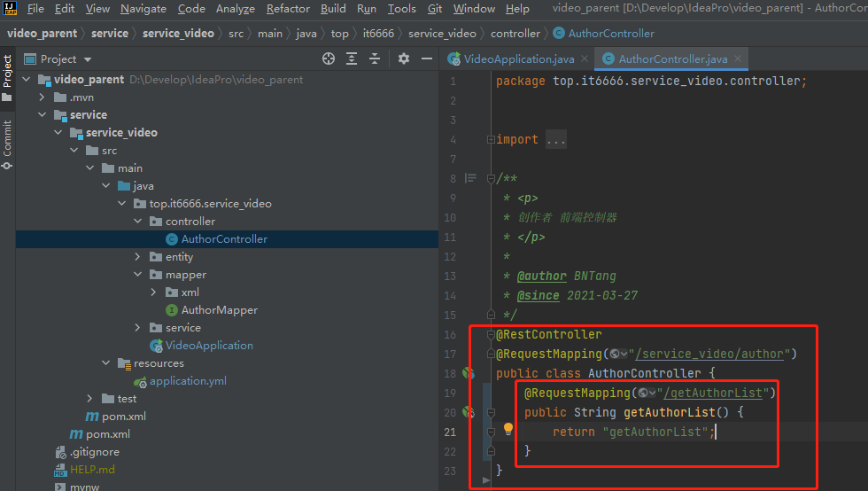Screen dimensions: 868x491
Task: Select VideoApplication in project tree
Action: point(209,346)
